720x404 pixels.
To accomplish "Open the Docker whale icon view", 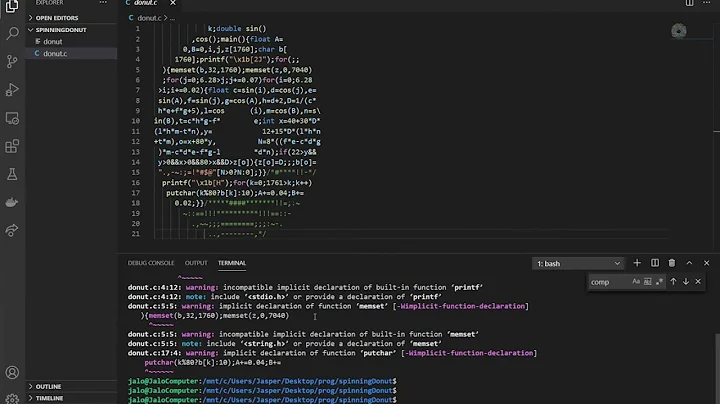I will point(12,202).
